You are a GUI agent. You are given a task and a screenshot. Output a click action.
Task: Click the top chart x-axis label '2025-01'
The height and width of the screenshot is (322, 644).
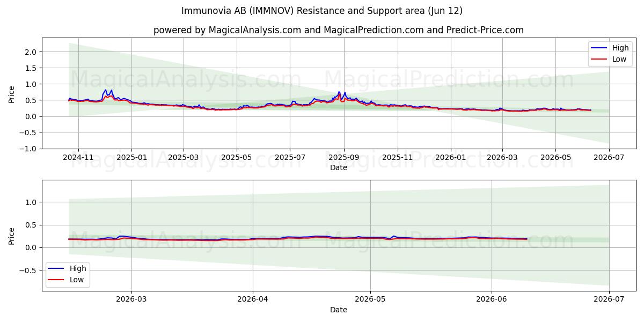131,157
